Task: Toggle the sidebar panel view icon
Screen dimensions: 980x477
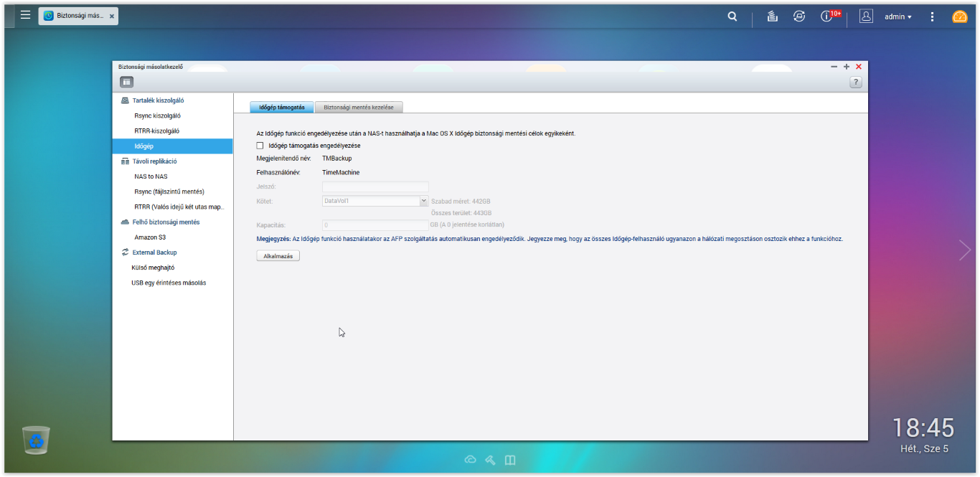Action: pos(126,82)
